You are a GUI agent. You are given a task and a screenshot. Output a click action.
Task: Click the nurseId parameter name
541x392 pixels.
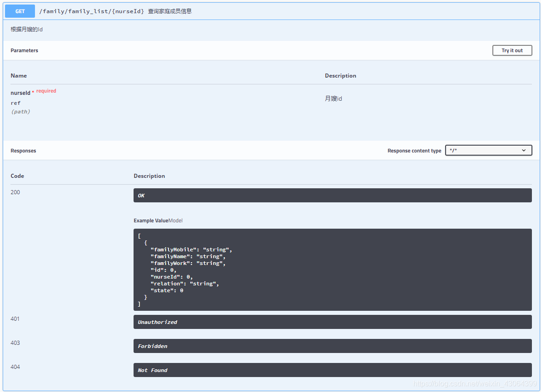click(x=20, y=93)
